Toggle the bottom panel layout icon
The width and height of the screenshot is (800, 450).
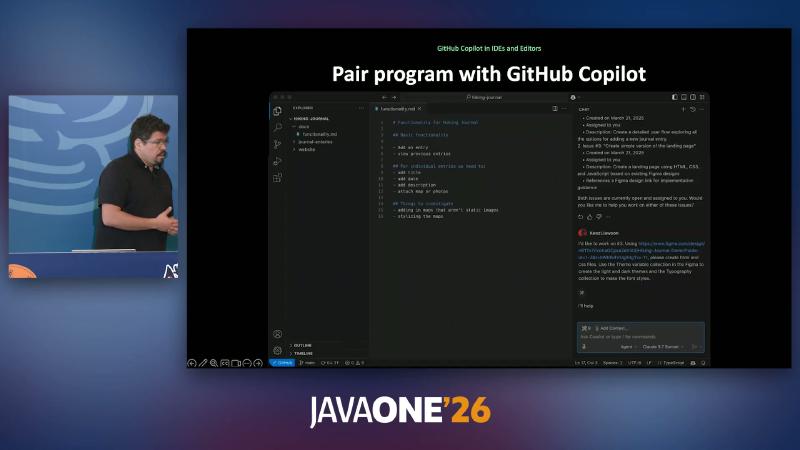(684, 97)
